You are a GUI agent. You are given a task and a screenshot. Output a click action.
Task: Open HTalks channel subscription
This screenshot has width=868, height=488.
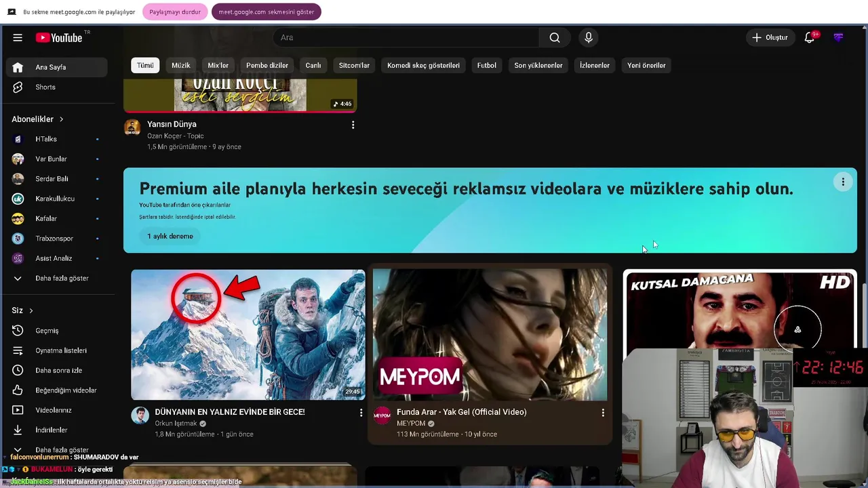(x=57, y=139)
